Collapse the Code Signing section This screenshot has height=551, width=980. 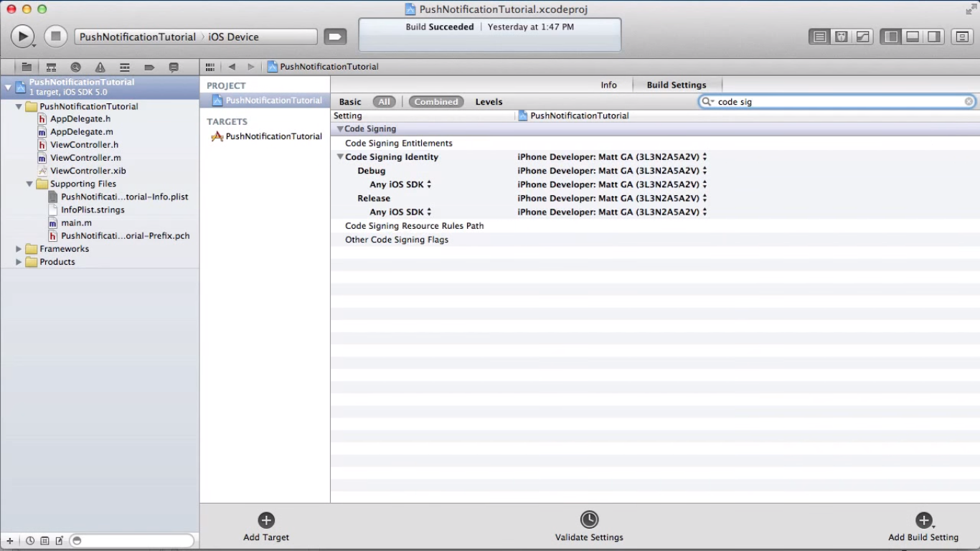340,129
